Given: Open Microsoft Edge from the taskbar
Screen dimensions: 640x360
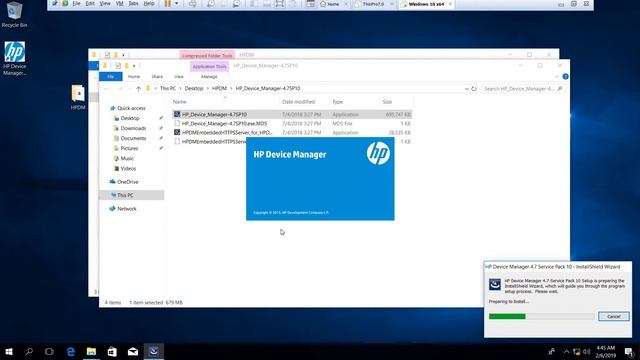Looking at the screenshot, I should [71, 351].
